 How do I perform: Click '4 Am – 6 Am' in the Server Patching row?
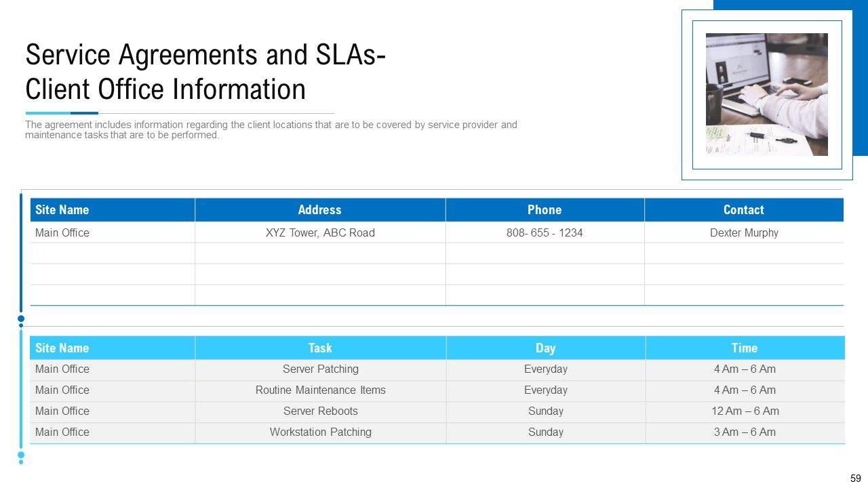(745, 369)
